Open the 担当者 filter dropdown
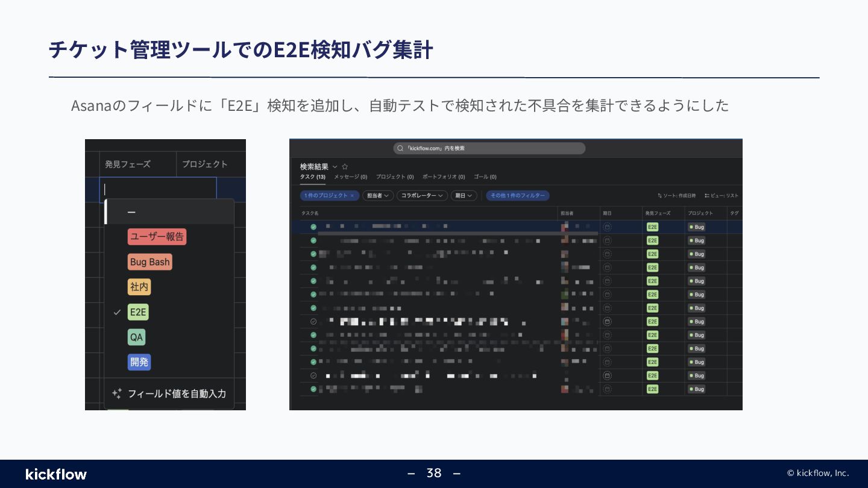868x488 pixels. [378, 196]
